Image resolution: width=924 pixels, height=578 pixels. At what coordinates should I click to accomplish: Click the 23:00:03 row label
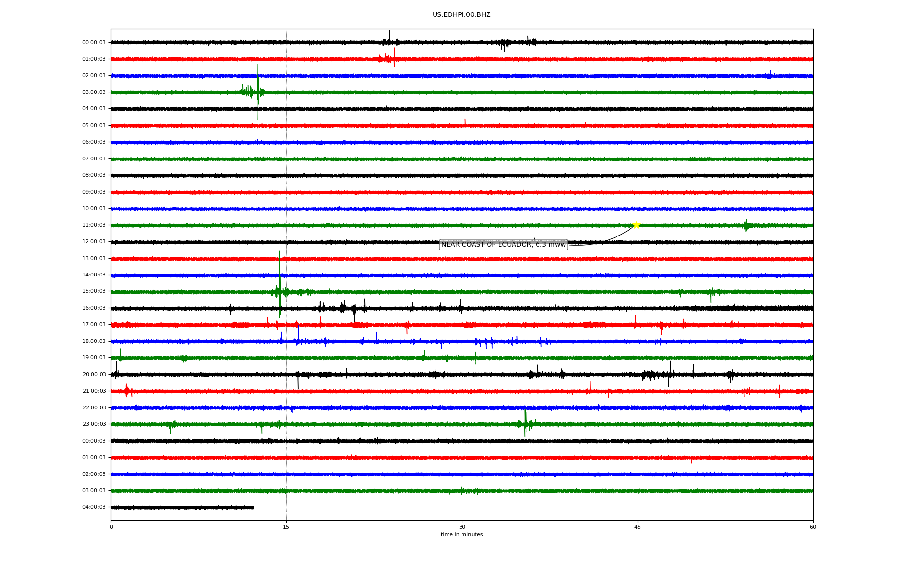94,424
